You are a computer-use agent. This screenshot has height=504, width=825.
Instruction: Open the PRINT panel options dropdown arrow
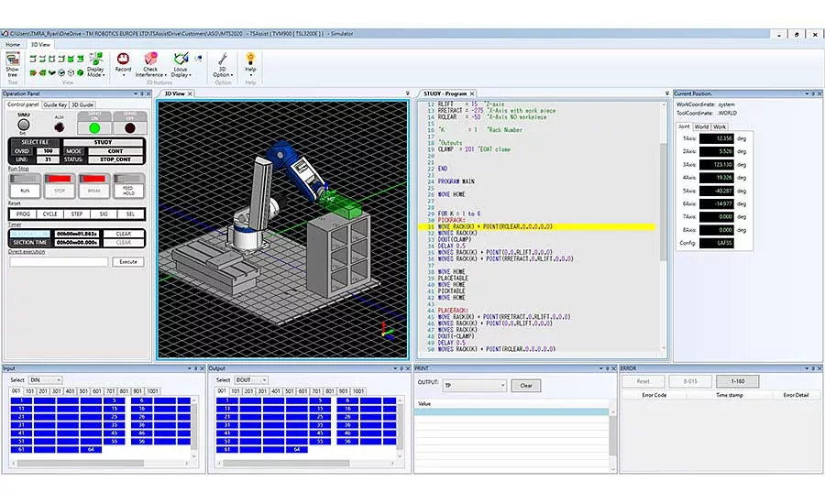point(600,368)
